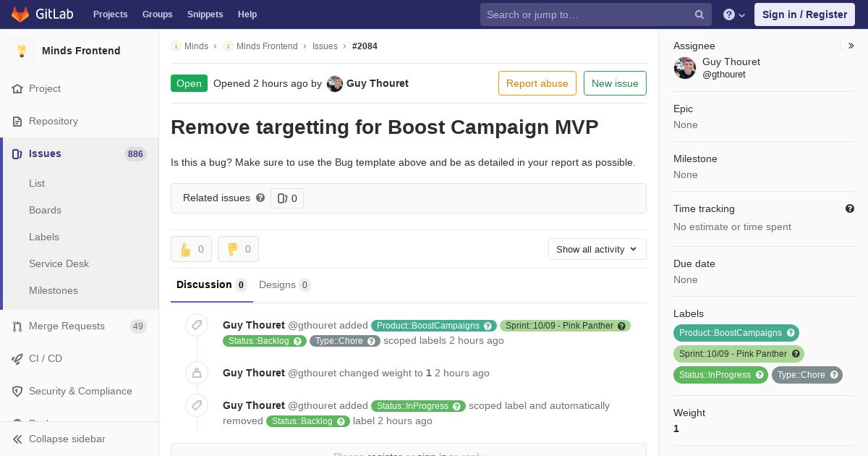The height and width of the screenshot is (456, 868).
Task: Click the Project home icon in sidebar
Action: [x=17, y=88]
